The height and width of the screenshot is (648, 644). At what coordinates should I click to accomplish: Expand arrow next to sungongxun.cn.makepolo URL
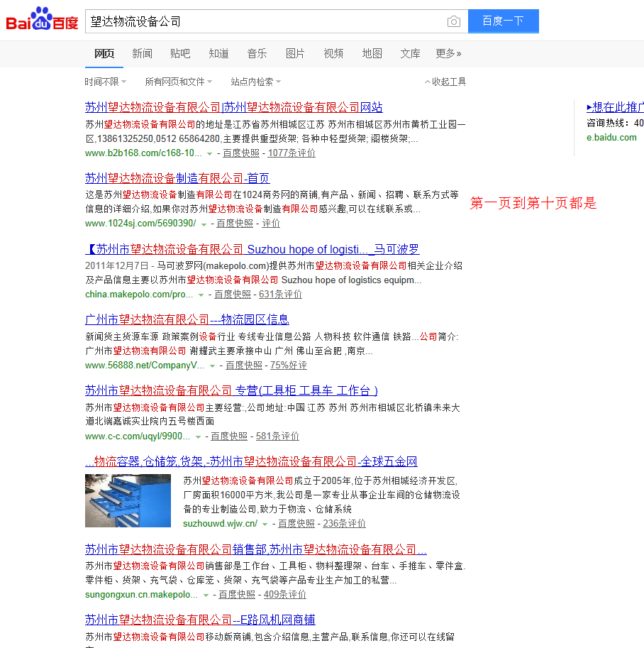tap(206, 595)
